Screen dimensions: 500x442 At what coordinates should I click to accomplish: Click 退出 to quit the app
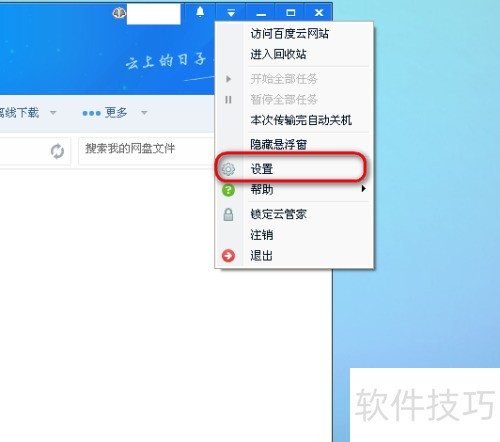(x=262, y=256)
